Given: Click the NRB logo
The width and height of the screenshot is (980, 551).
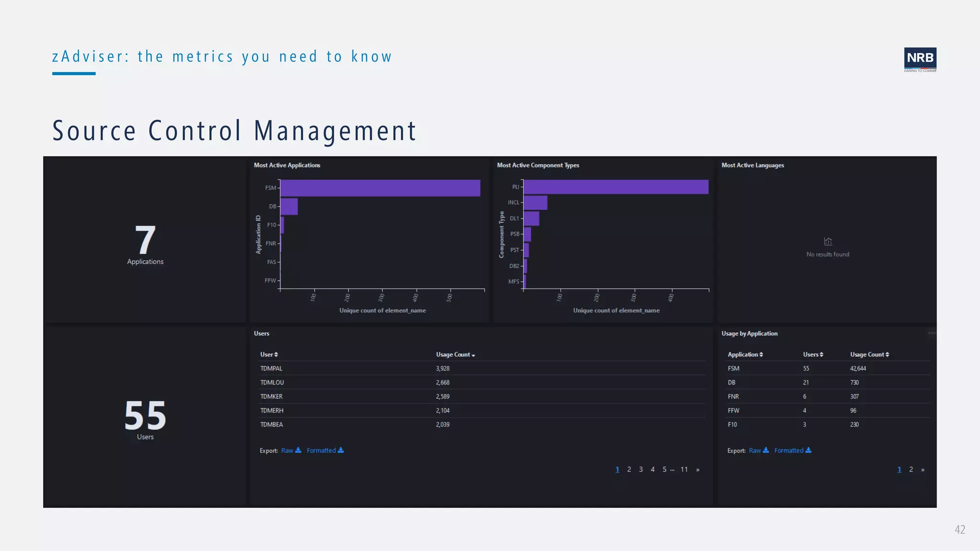Looking at the screenshot, I should tap(920, 60).
